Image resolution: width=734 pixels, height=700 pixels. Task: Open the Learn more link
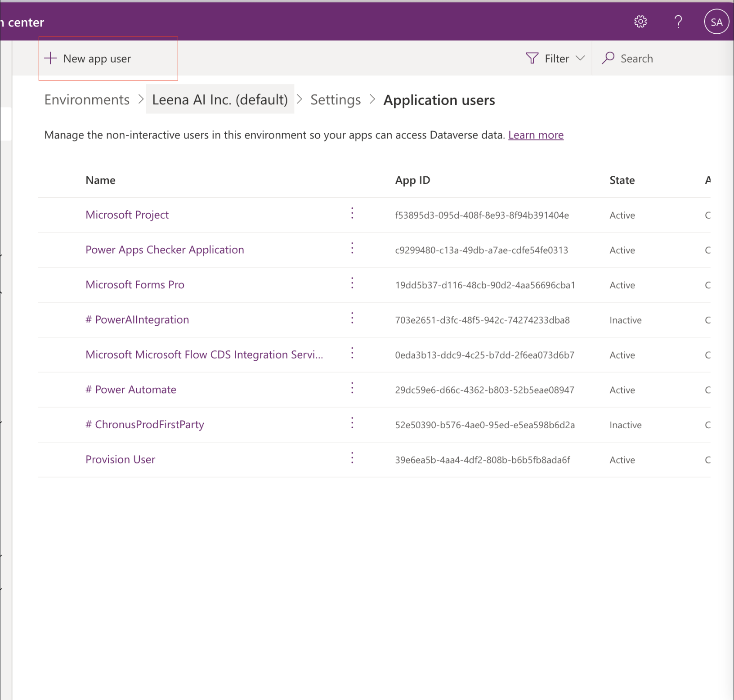pos(536,135)
